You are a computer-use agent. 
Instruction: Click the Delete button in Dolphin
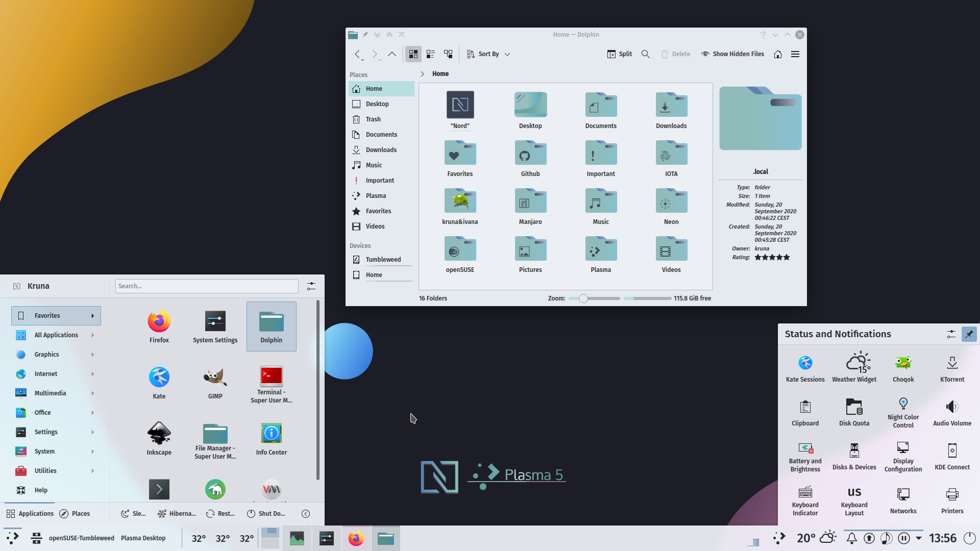point(675,54)
